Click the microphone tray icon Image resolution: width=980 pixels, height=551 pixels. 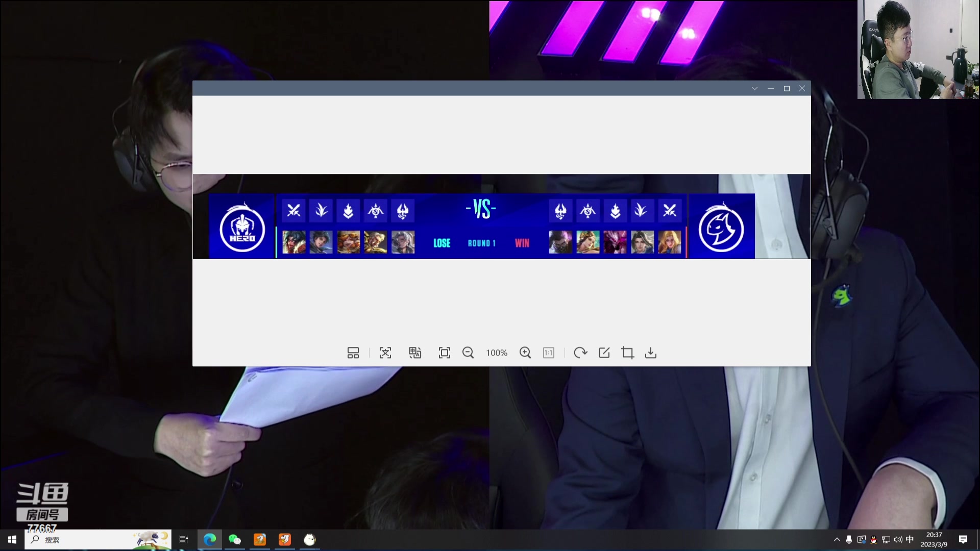[x=849, y=540]
